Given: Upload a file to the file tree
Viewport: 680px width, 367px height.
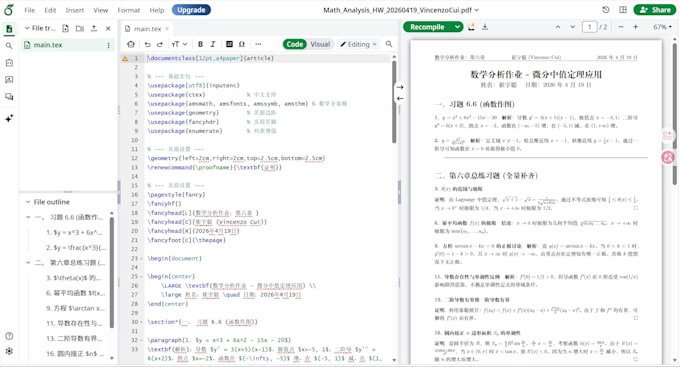Looking at the screenshot, I should (x=94, y=28).
